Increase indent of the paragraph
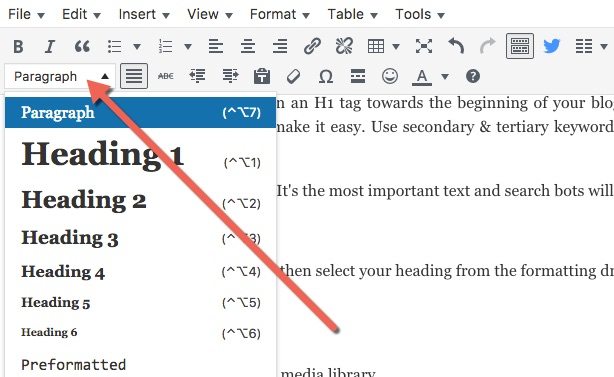Image resolution: width=614 pixels, height=377 pixels. click(x=230, y=76)
